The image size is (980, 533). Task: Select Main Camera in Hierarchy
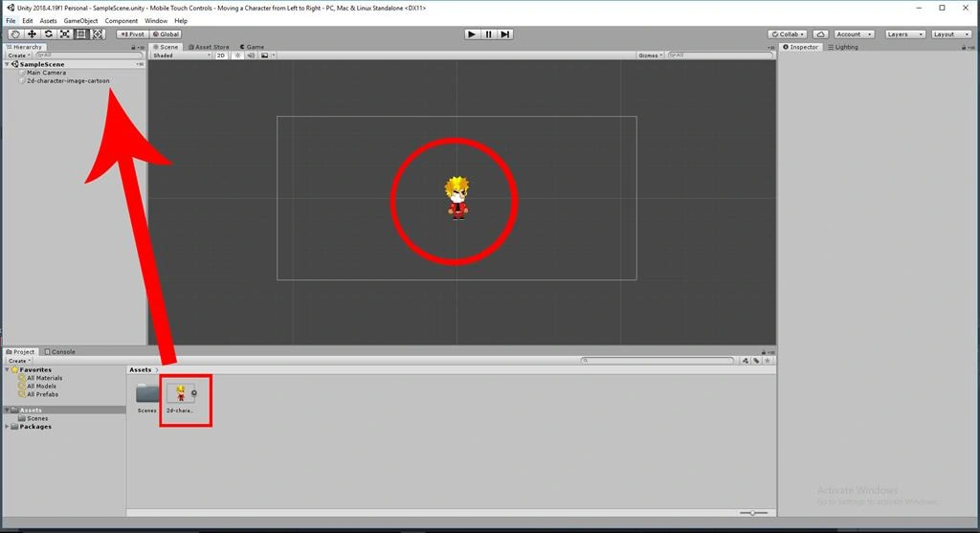46,73
